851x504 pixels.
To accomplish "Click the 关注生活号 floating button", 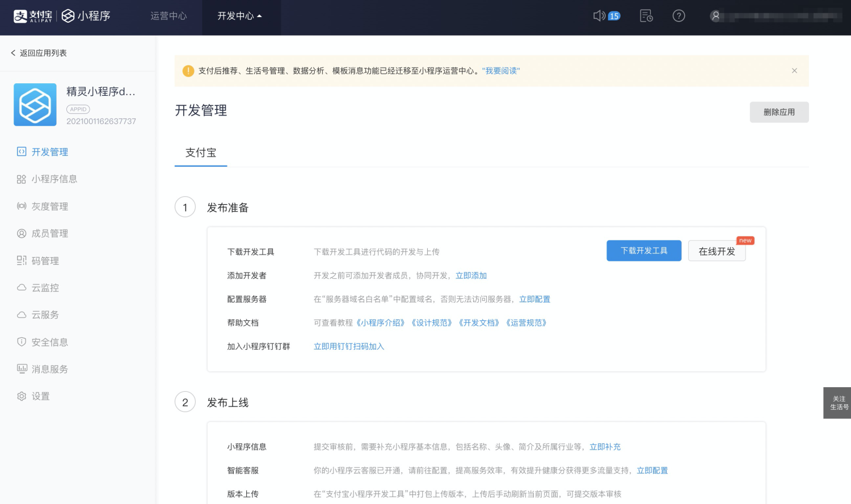I will click(x=837, y=403).
